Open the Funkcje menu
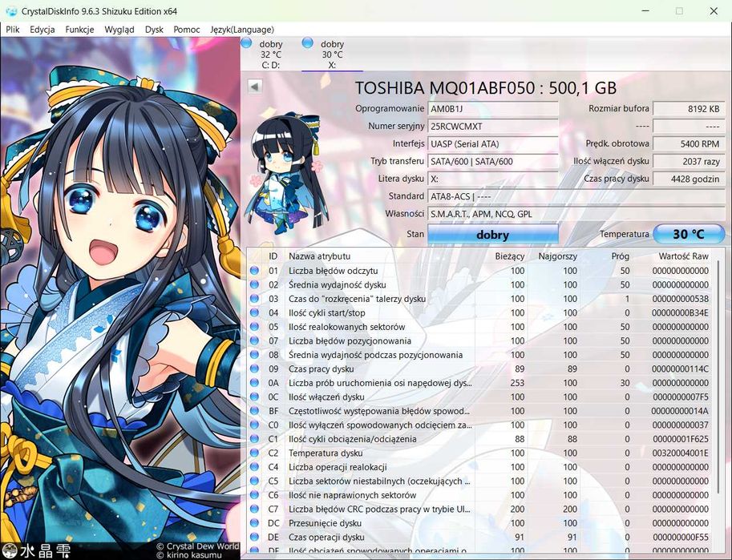The height and width of the screenshot is (560, 732). (x=79, y=30)
